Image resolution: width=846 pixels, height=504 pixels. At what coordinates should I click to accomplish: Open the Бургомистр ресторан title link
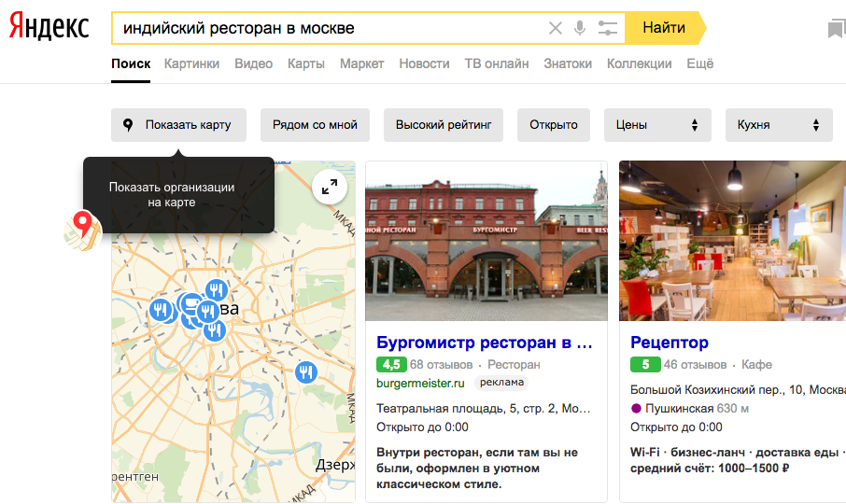point(484,343)
